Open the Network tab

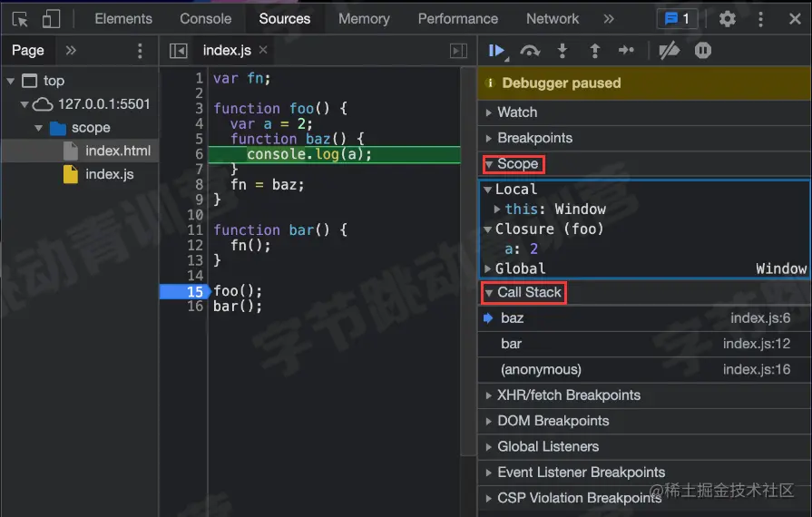(x=553, y=19)
